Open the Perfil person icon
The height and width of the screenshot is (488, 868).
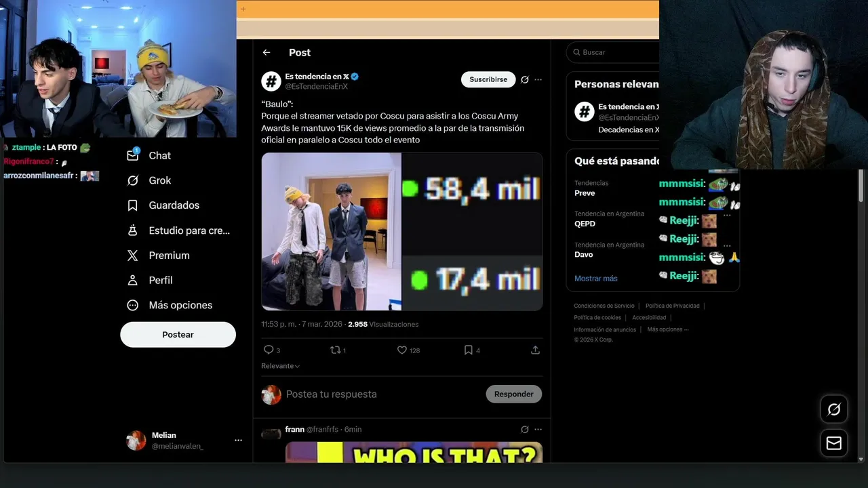133,280
